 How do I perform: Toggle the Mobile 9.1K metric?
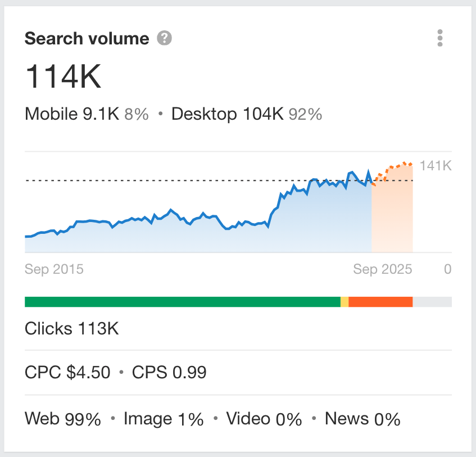72,114
